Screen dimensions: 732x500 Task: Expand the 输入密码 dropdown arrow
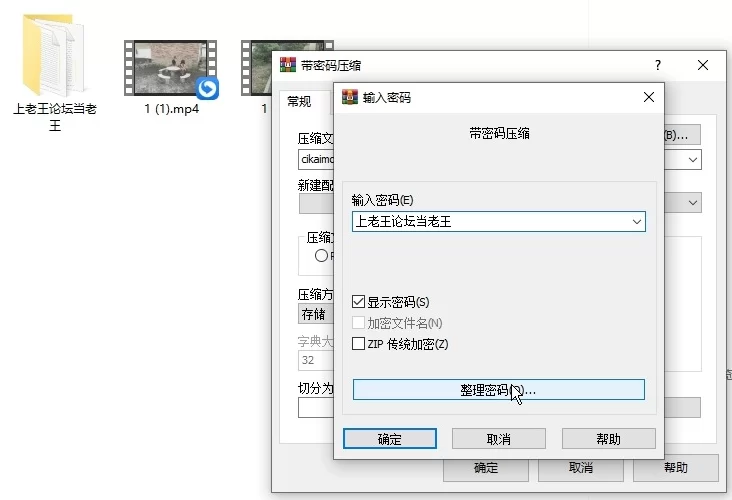(x=636, y=222)
